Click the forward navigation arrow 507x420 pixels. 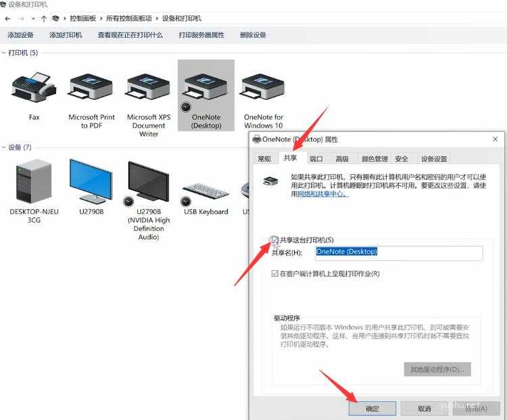pyautogui.click(x=21, y=18)
